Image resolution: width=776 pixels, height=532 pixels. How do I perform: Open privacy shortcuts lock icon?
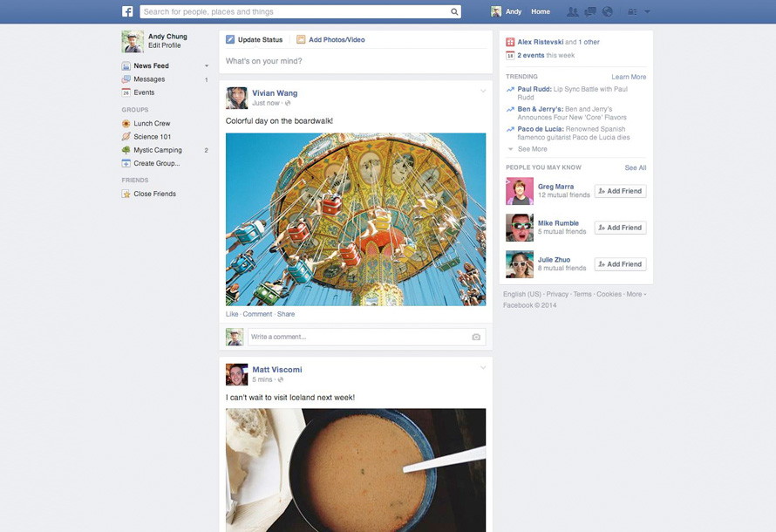click(x=631, y=12)
